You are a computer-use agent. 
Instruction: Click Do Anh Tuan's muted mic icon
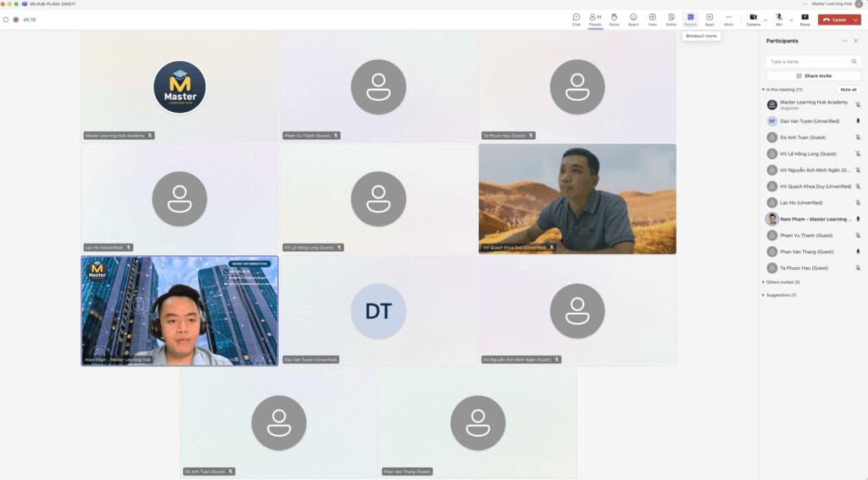(x=858, y=137)
